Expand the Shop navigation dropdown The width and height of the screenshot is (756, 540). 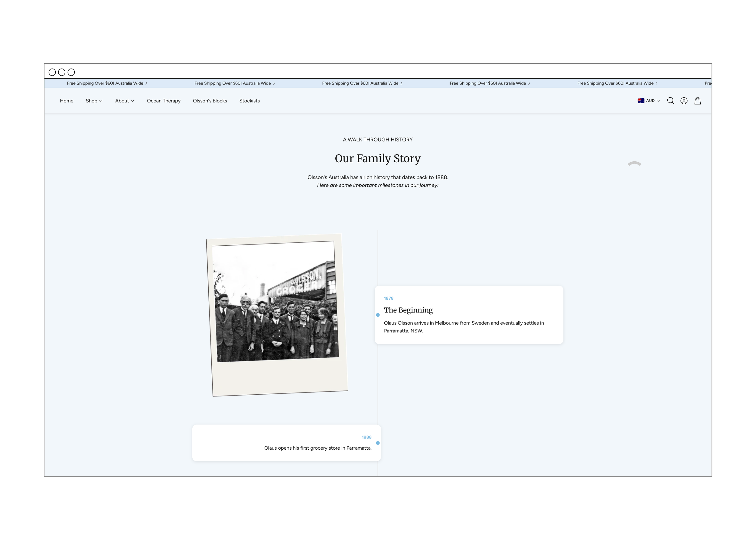(x=94, y=101)
